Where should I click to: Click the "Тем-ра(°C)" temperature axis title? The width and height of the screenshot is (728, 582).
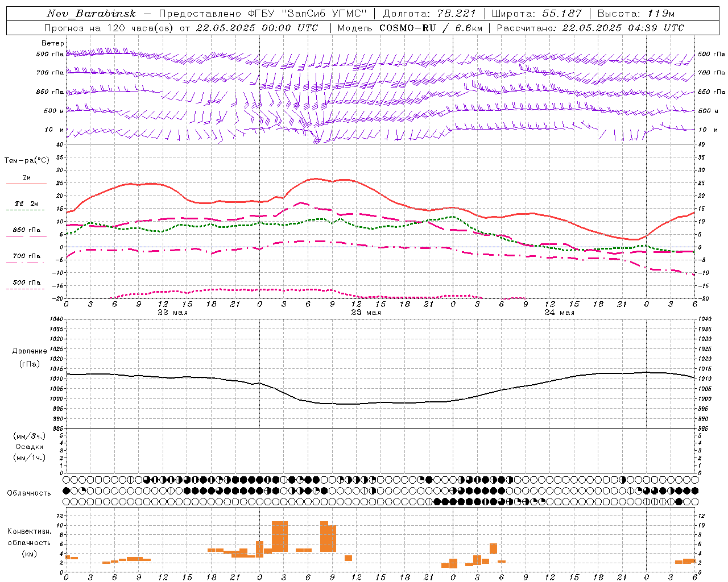(x=27, y=161)
